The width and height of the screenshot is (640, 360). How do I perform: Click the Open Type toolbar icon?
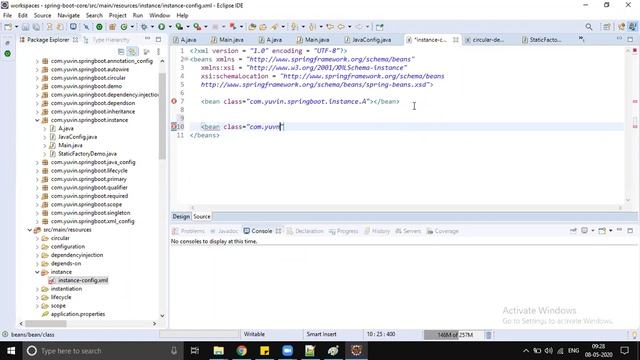pos(252,27)
